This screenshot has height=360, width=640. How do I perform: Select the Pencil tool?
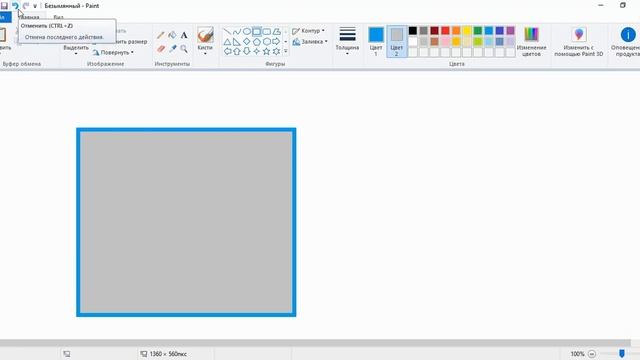(x=161, y=36)
